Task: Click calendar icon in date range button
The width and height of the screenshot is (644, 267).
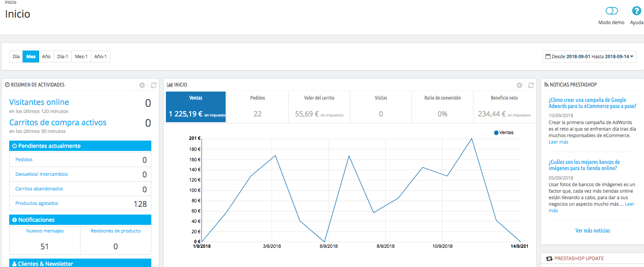Action: coord(548,56)
